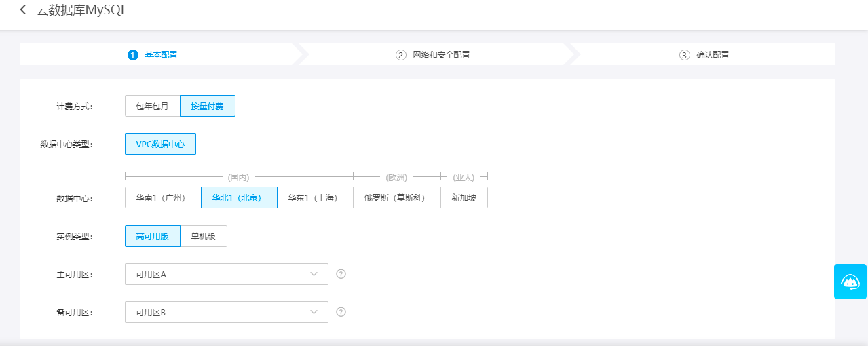Select the 高可用版 instance type
This screenshot has height=346, width=868.
coord(153,236)
